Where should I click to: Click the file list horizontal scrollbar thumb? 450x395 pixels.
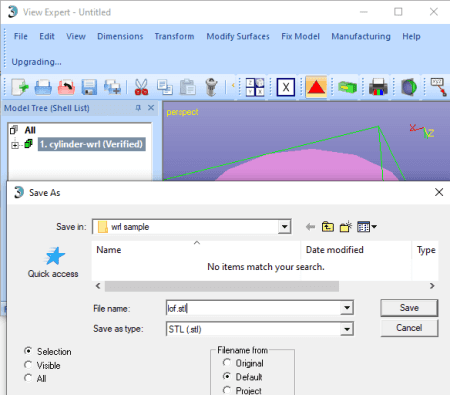222,286
